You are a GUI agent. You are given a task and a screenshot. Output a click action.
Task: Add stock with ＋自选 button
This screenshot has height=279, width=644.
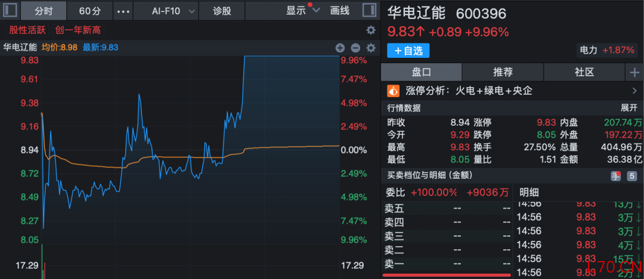tap(408, 51)
